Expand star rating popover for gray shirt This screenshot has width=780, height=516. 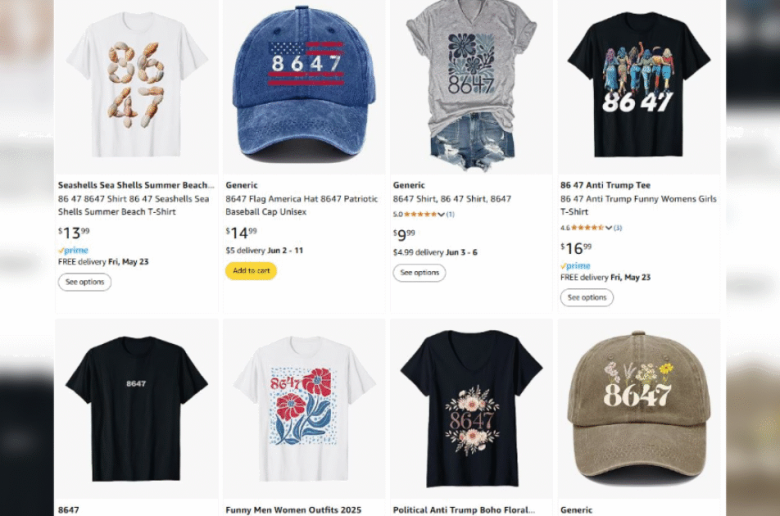441,214
